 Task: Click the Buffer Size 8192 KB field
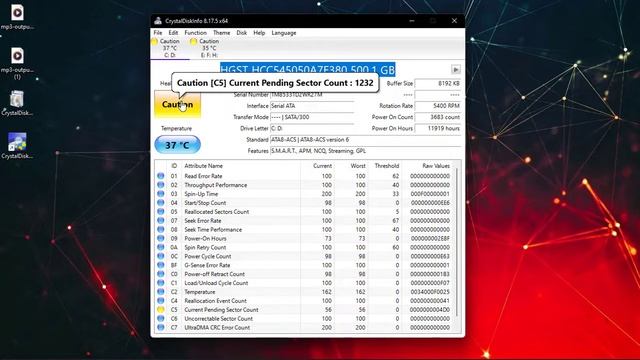[438, 83]
